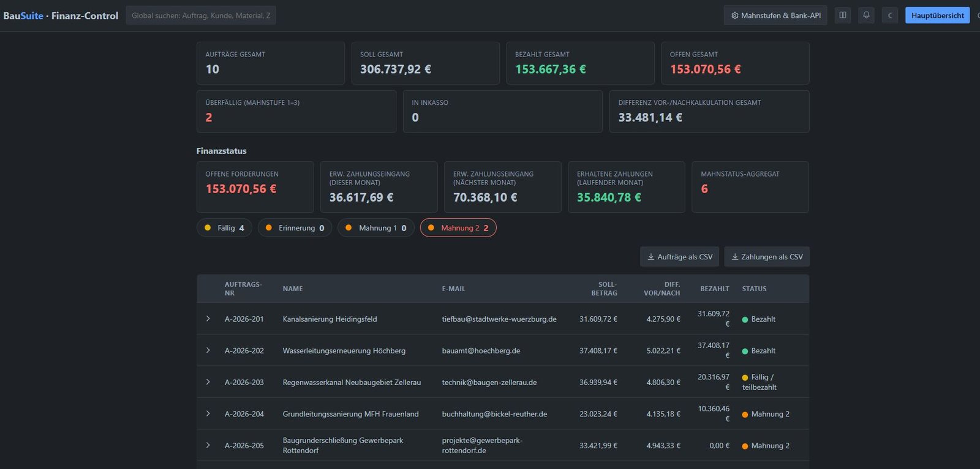The width and height of the screenshot is (980, 469).
Task: Filter by the Erinnerung status chip
Action: pyautogui.click(x=295, y=228)
